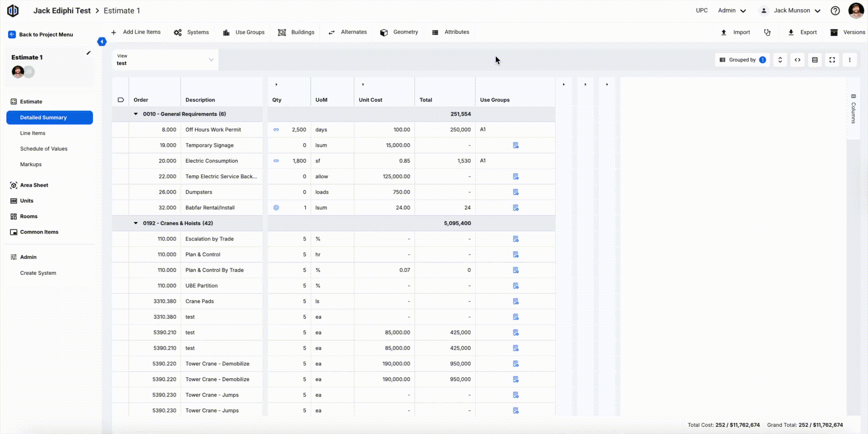Click Back to Project Menu
Viewport: 868px width, 434px height.
(41, 35)
